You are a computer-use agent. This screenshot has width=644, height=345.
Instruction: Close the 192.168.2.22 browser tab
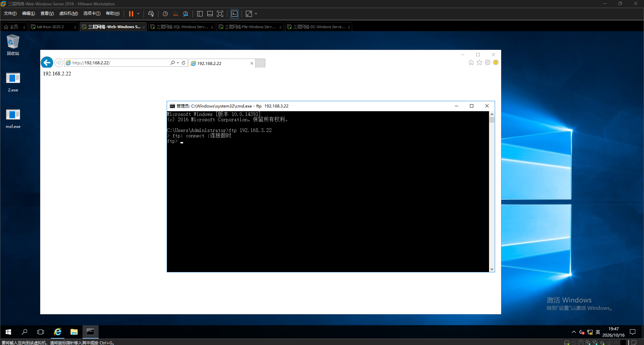252,63
